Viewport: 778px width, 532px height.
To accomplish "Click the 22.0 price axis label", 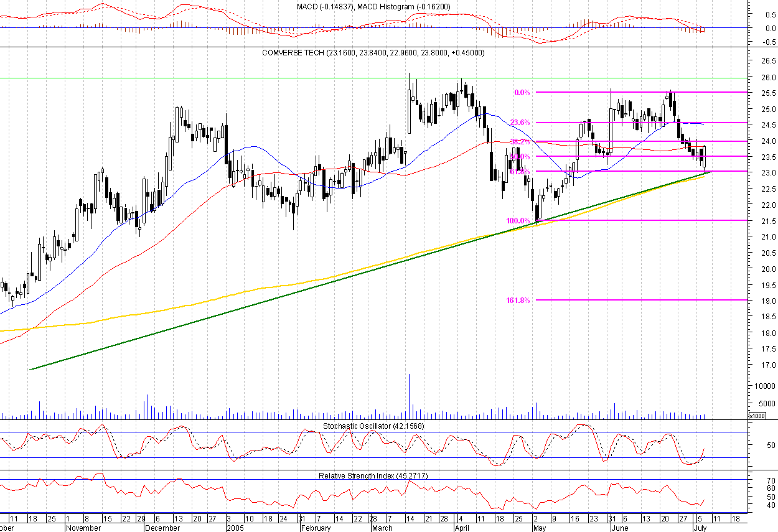I will pos(767,205).
